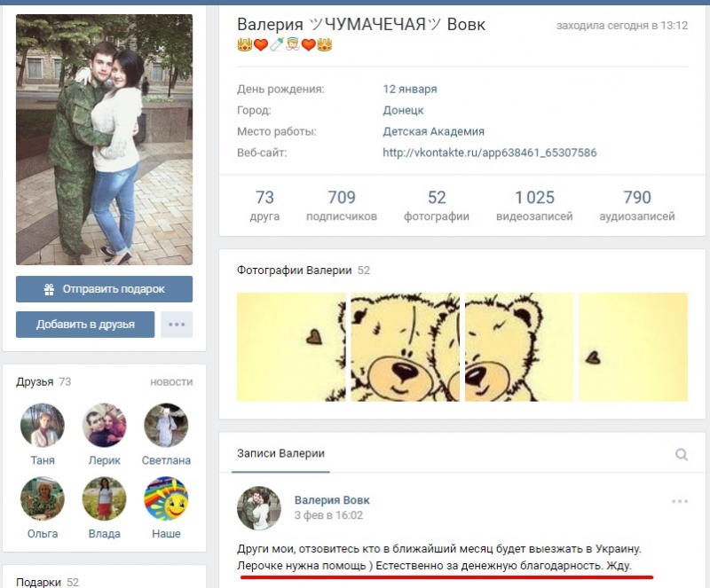Viewport: 710px width, 588px height.
Task: Open second teddy bear photo thumbnail
Action: [406, 347]
